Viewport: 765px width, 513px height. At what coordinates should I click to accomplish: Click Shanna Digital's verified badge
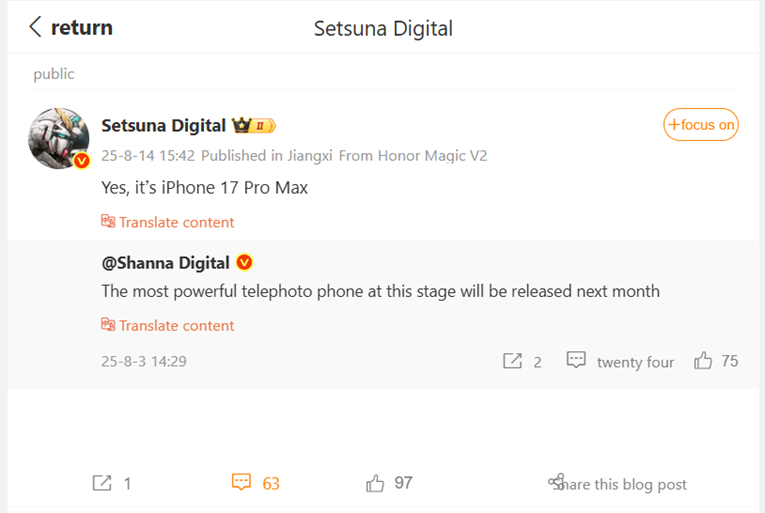[x=244, y=263]
